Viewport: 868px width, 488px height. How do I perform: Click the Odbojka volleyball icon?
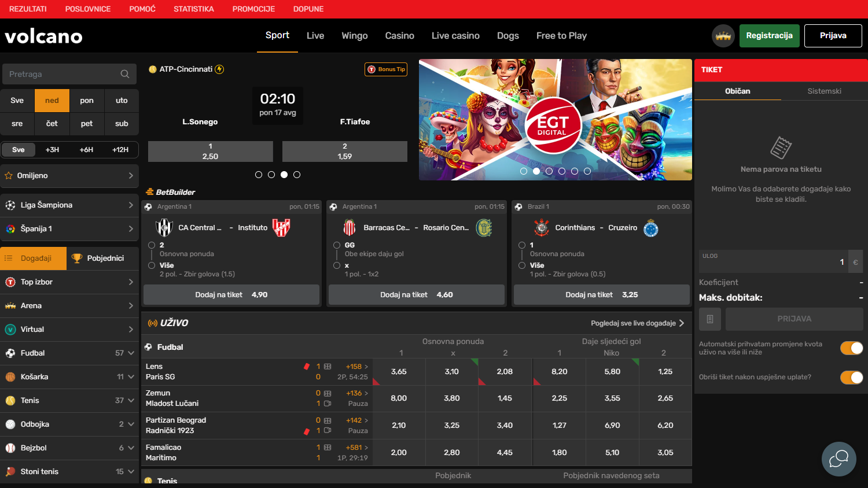click(x=10, y=424)
